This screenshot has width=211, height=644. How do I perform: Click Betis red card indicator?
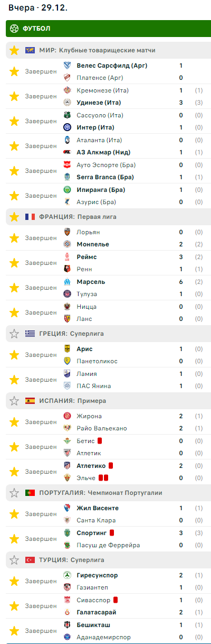pos(100,440)
